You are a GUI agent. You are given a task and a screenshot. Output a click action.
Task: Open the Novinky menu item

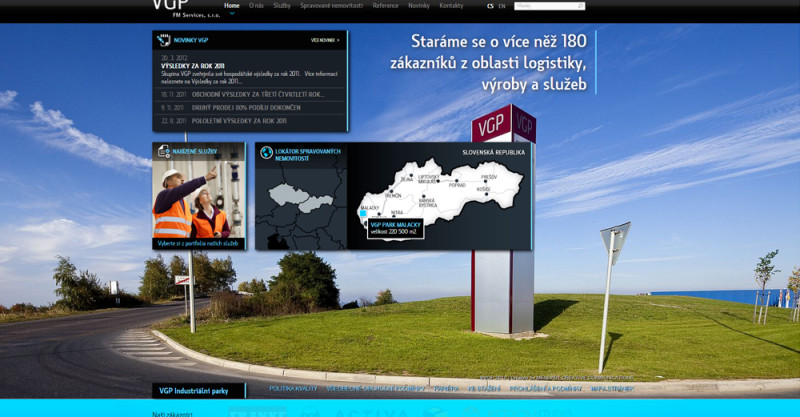pos(419,6)
